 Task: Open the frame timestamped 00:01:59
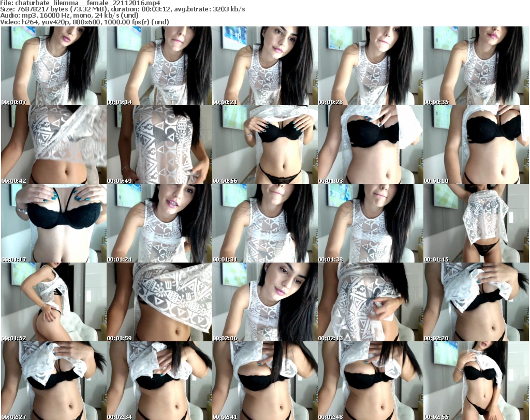(x=159, y=302)
